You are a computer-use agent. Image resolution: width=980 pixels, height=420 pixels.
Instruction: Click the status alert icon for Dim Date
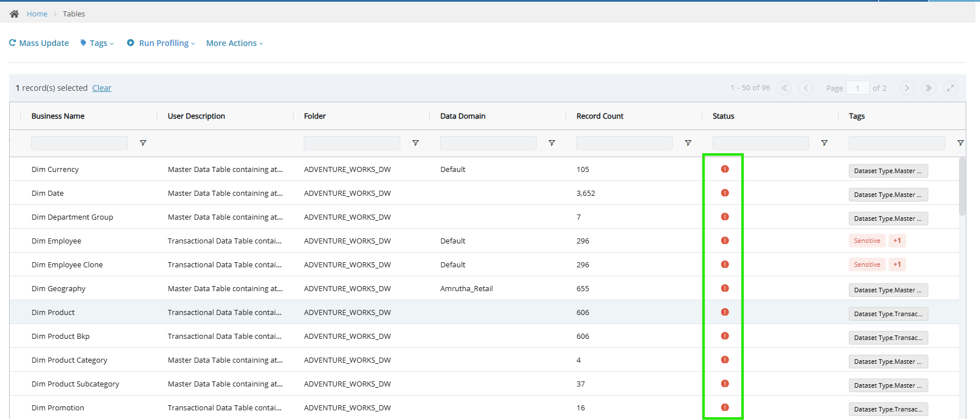725,193
